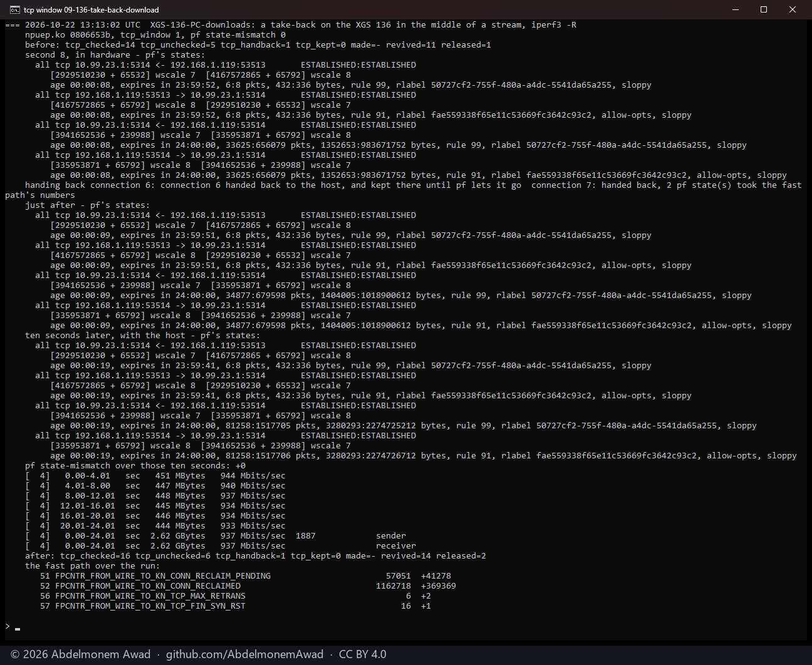Click counter name 'FPCNTR_FROM_WIRE_TO_KN_TCP_FIN_SYN_RST'
The height and width of the screenshot is (665, 812).
[x=150, y=606]
